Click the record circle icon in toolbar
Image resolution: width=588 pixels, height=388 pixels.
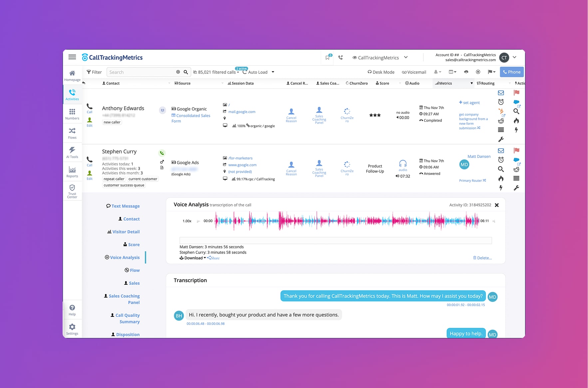coord(478,72)
